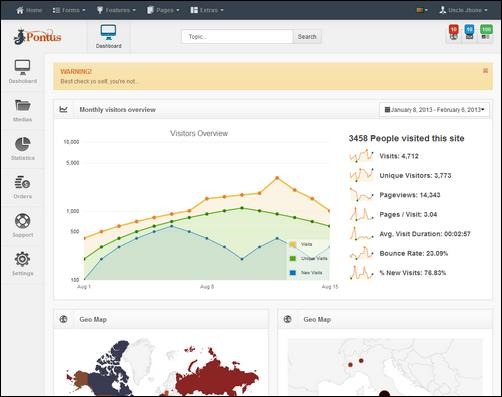
Task: Open the date range picker dropdown
Action: (x=434, y=110)
